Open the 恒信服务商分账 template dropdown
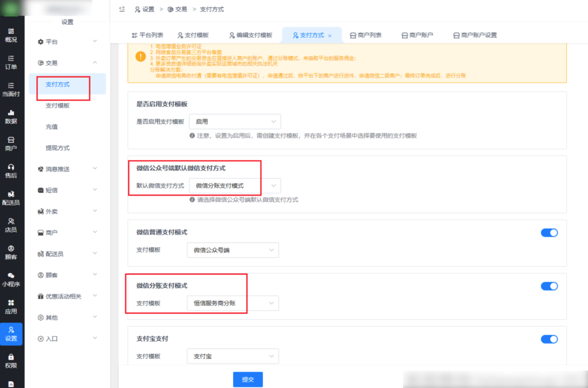588x388 pixels. pyautogui.click(x=233, y=303)
